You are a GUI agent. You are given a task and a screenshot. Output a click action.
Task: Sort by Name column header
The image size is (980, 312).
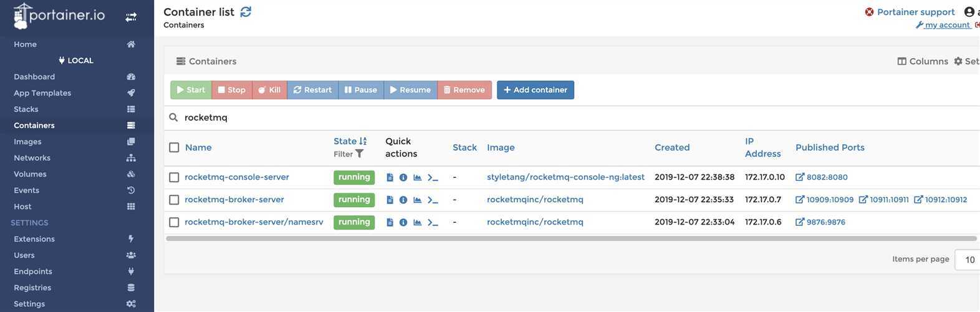(198, 147)
